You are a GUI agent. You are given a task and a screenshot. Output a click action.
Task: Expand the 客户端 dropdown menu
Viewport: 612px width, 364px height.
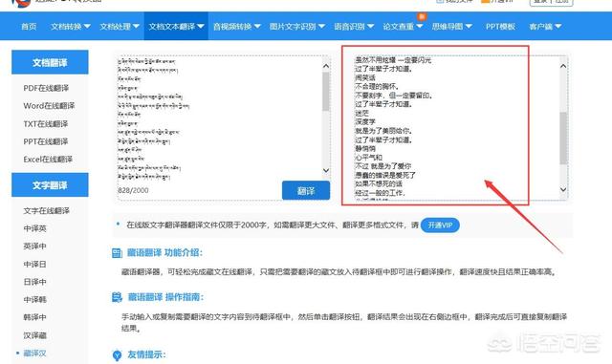click(x=545, y=27)
